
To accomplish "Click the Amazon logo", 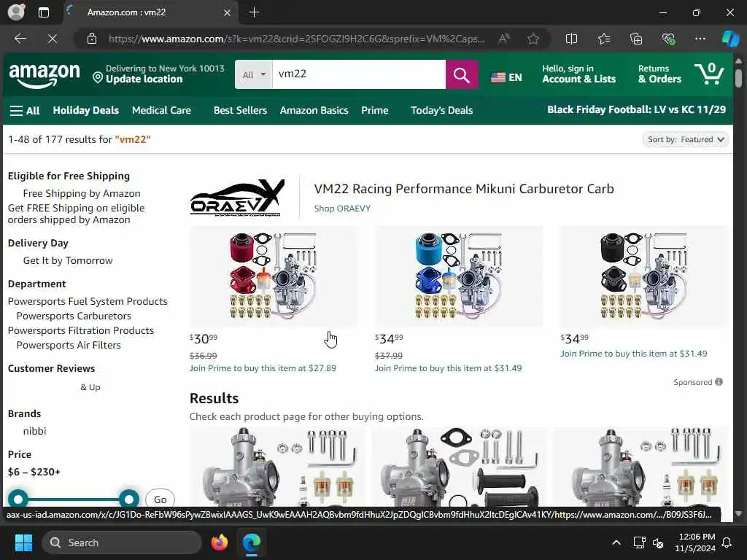I will (x=44, y=75).
